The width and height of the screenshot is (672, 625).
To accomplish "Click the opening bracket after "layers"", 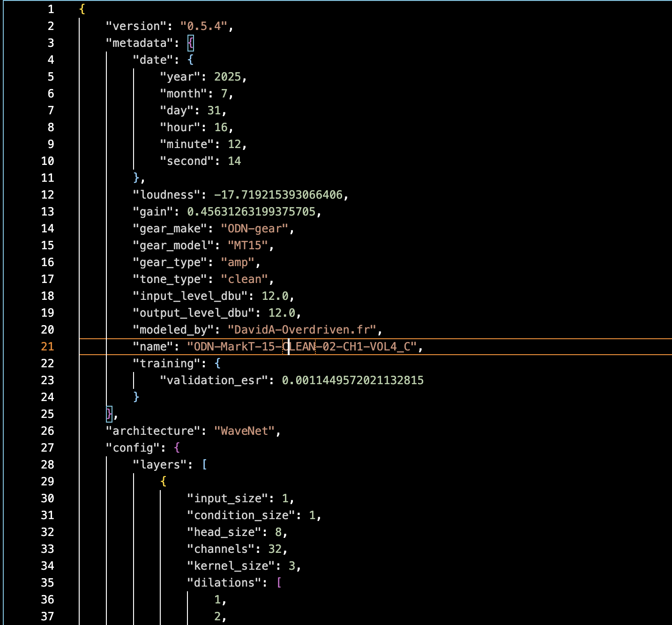I will [204, 465].
